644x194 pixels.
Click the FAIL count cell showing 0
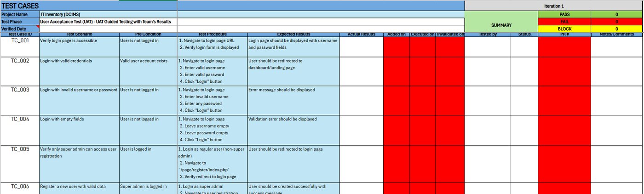coord(616,22)
